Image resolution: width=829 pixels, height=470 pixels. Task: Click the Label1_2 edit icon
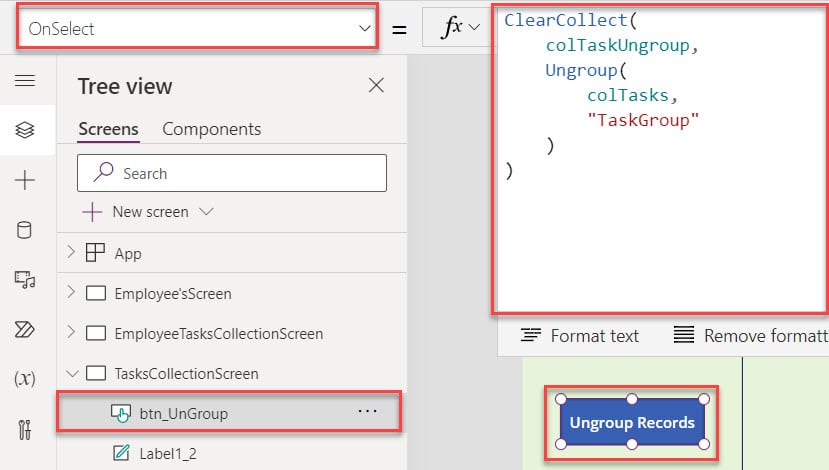121,453
